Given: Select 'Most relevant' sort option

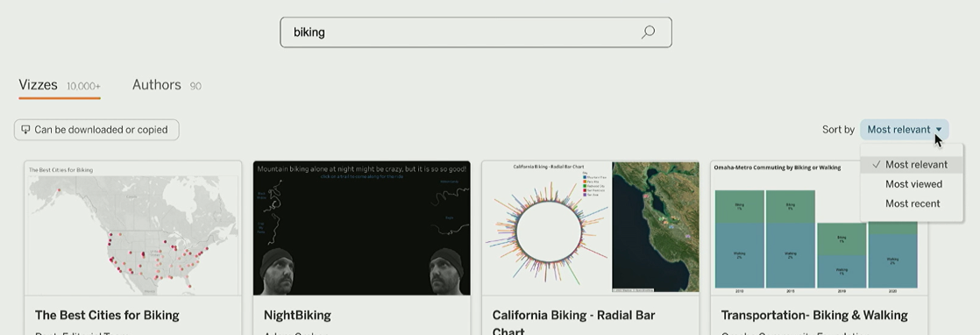Looking at the screenshot, I should point(912,164).
